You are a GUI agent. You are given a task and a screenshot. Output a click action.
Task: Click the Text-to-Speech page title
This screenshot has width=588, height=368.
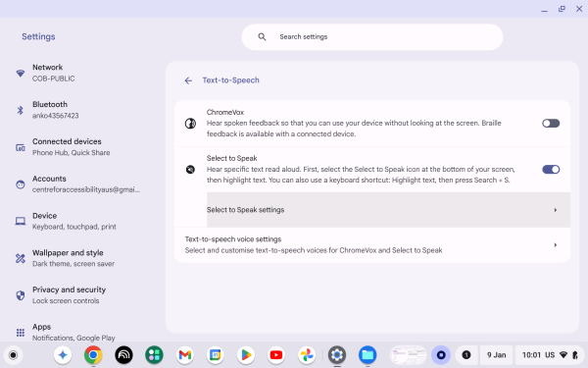[231, 80]
